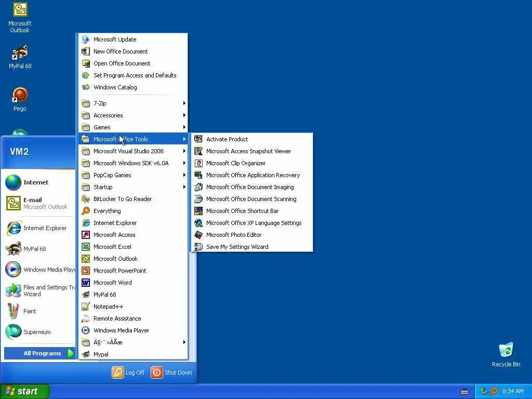Click the Microsoft Excel icon
532x399 pixels.
(x=86, y=247)
